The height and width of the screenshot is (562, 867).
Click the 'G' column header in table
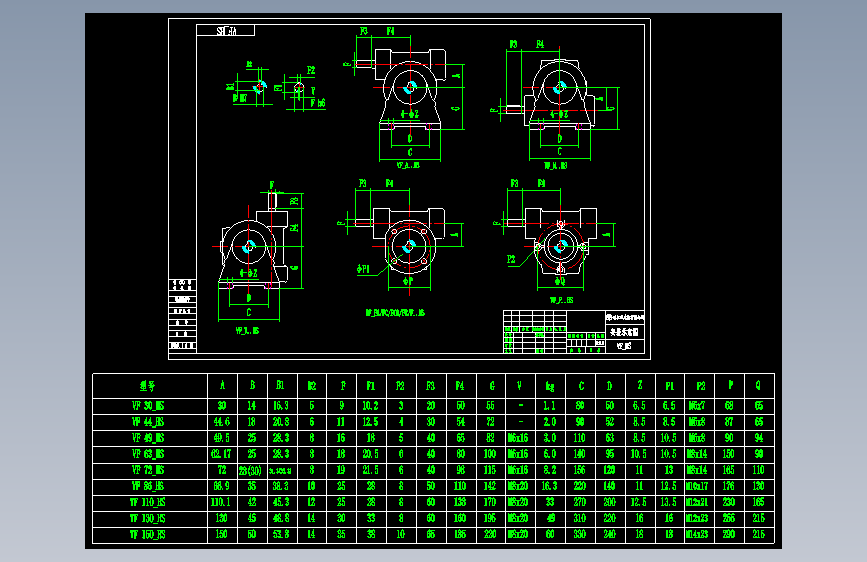point(492,386)
